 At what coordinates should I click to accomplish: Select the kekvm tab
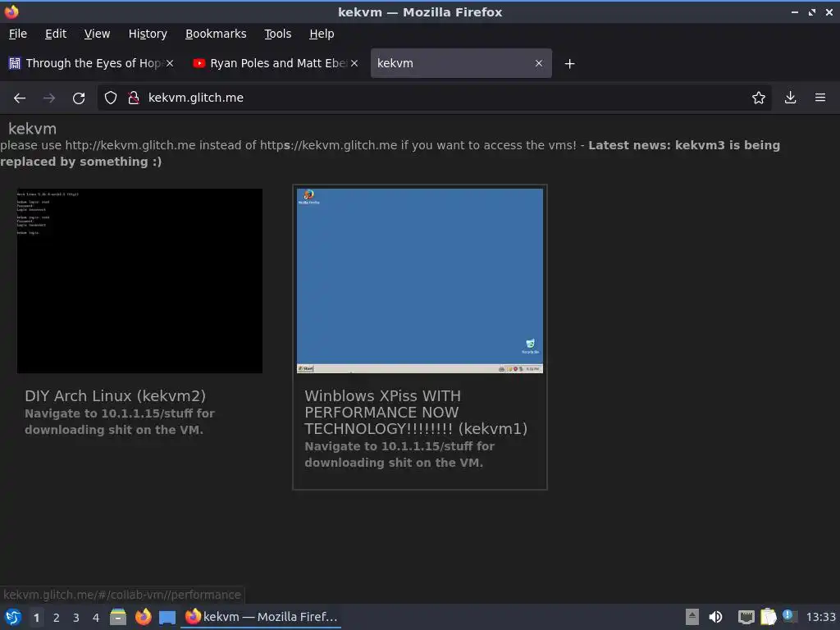pos(461,63)
